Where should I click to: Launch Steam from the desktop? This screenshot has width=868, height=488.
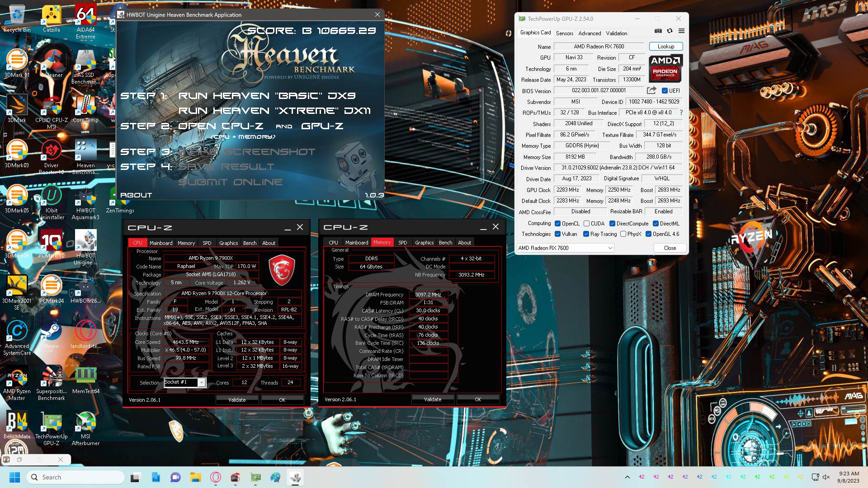pyautogui.click(x=51, y=335)
